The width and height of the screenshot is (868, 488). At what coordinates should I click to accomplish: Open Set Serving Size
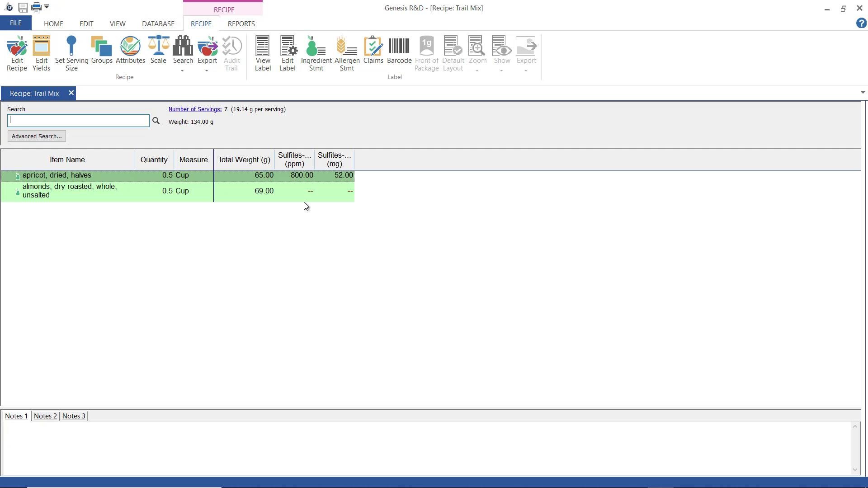[71, 53]
